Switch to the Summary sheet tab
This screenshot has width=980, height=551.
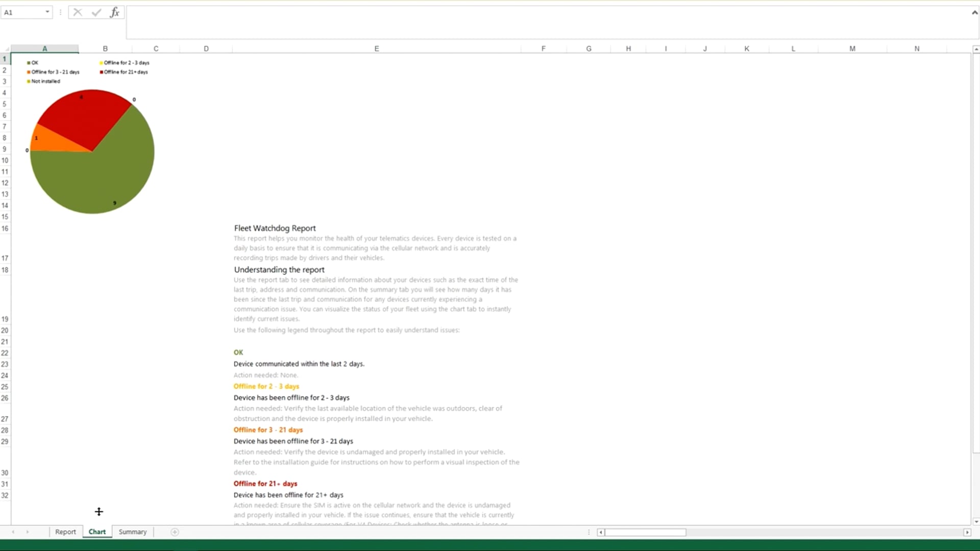tap(133, 532)
